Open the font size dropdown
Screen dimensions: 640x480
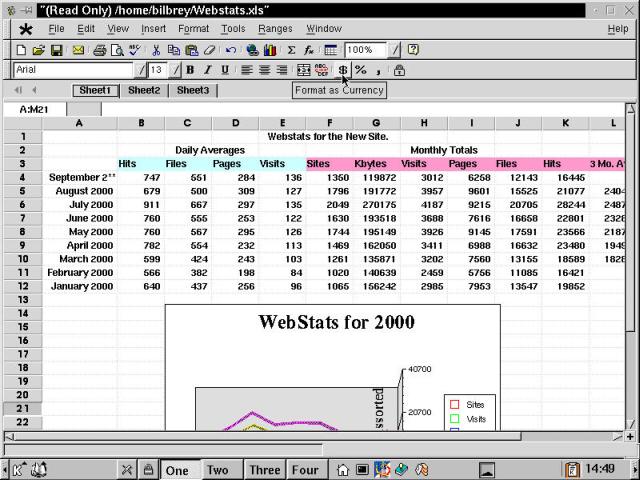[176, 70]
